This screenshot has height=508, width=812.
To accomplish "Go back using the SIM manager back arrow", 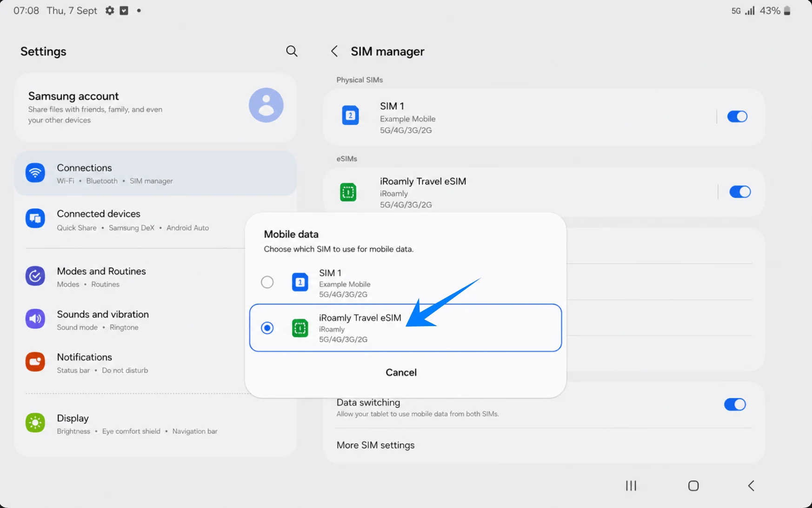I will pos(334,51).
